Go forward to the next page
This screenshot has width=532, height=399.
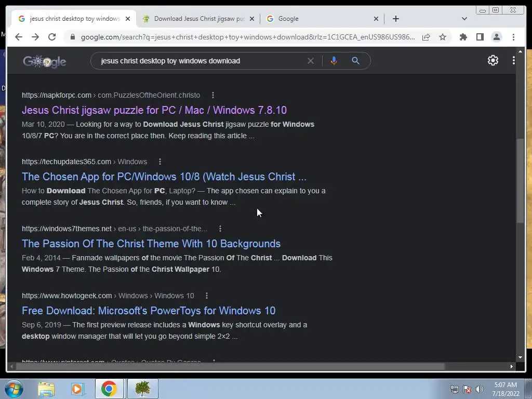pos(35,37)
